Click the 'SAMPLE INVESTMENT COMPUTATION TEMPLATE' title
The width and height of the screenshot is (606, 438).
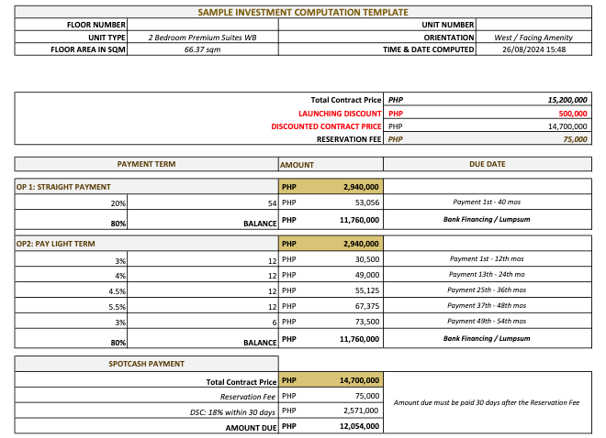pyautogui.click(x=303, y=12)
